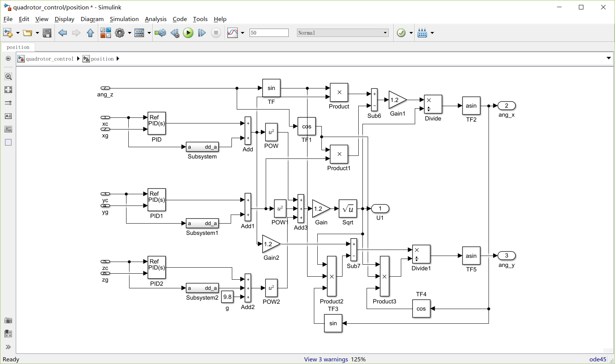Click the simulation stop time field
Screen dimensions: 615x364
point(269,33)
